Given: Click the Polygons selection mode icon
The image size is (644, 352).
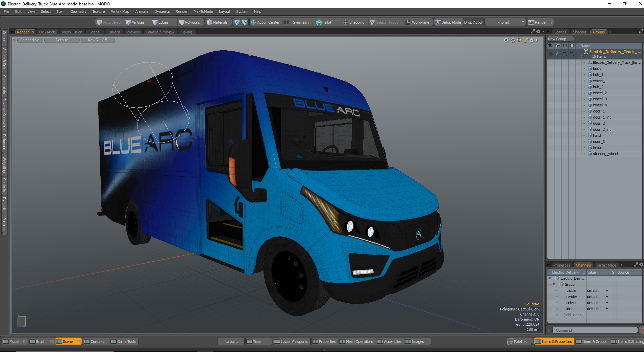Looking at the screenshot, I should pos(182,22).
